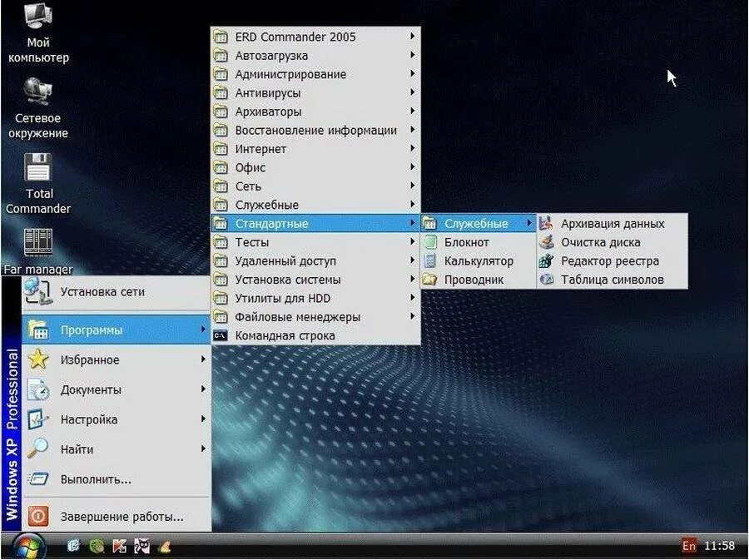Image resolution: width=749 pixels, height=560 pixels.
Task: Click the Калькулятор label
Action: pyautogui.click(x=479, y=261)
